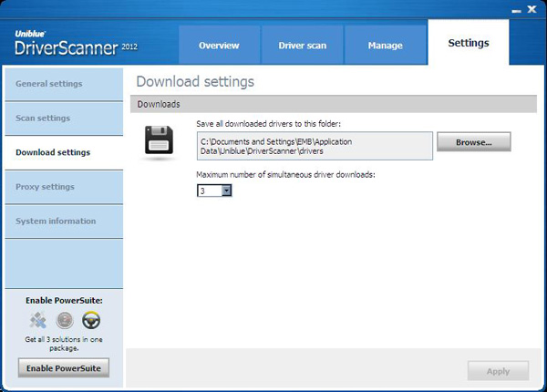This screenshot has height=392, width=547.
Task: Click the RegistryBooster satellite icon in PowerSuite
Action: (x=36, y=320)
